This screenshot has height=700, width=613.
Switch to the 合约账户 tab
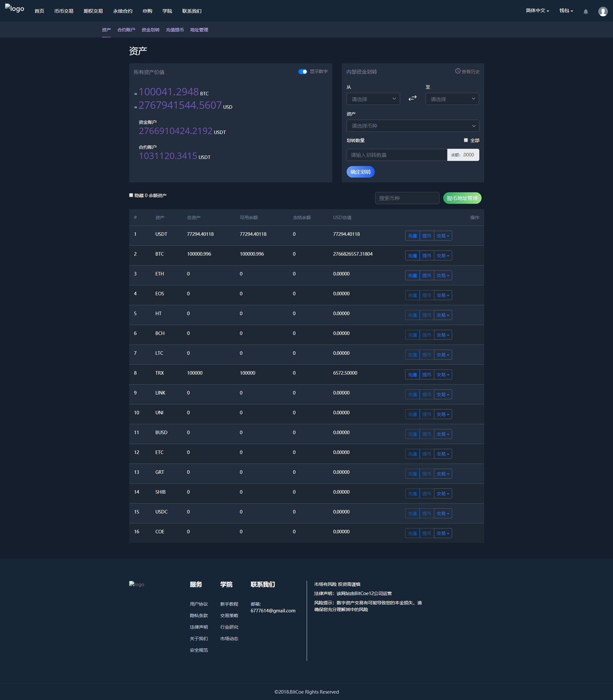point(126,30)
